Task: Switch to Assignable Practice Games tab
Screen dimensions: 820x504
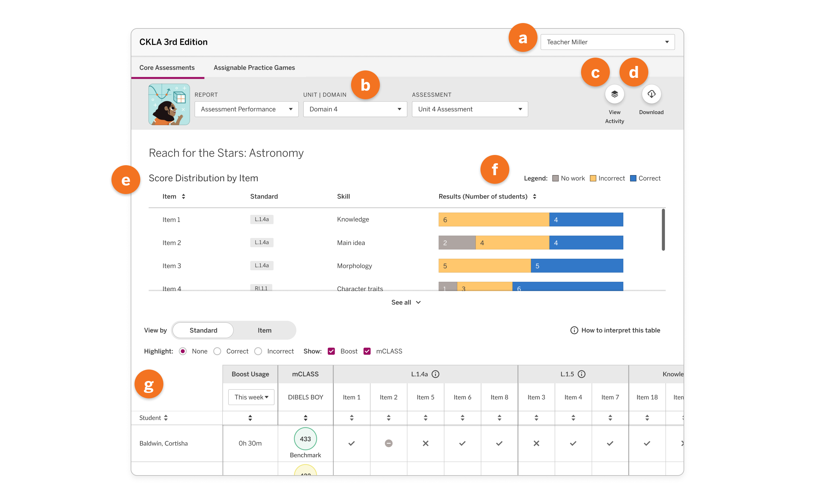Action: [254, 67]
